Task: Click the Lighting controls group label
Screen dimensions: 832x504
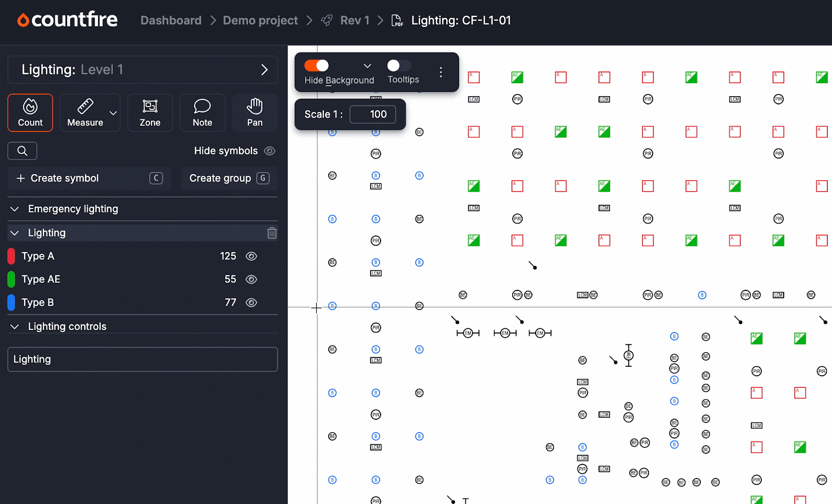Action: [67, 326]
